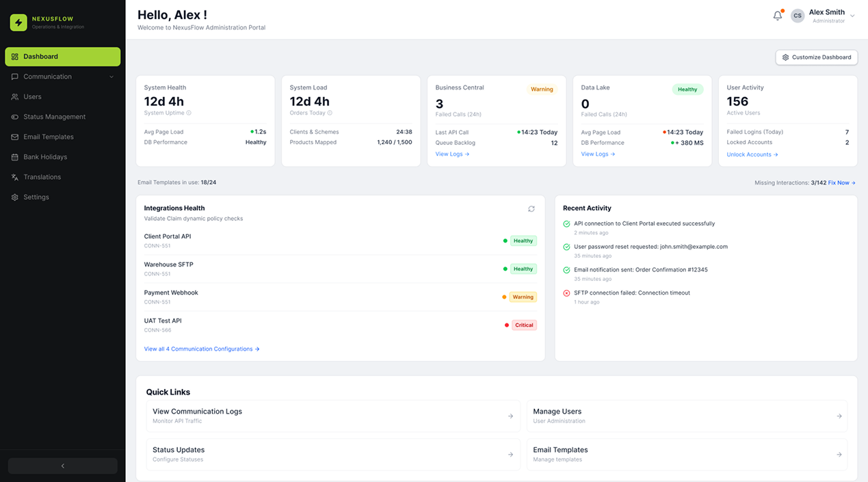Click View Logs in Business Central card
The width and height of the screenshot is (868, 482).
pyautogui.click(x=453, y=155)
